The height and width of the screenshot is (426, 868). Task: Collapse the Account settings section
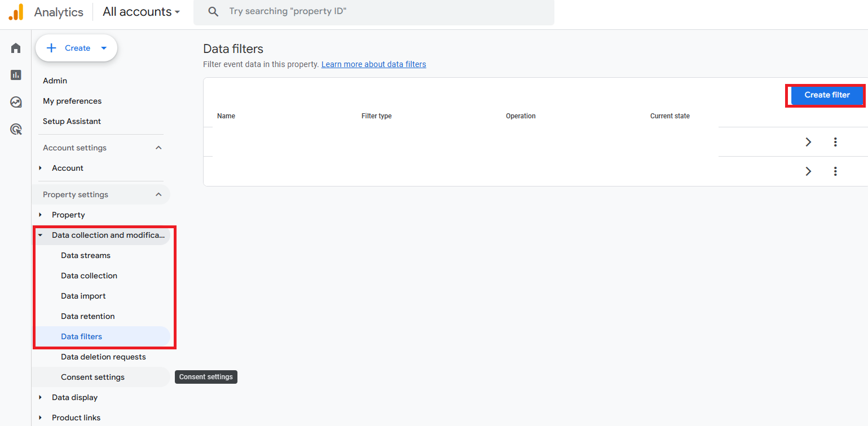[158, 148]
